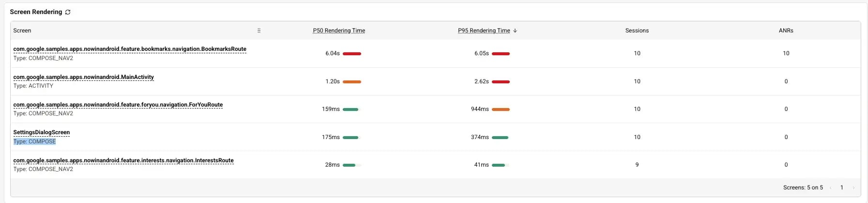Open the BookmarksRoute screen link
Screen dimensions: 868x203
tap(130, 49)
